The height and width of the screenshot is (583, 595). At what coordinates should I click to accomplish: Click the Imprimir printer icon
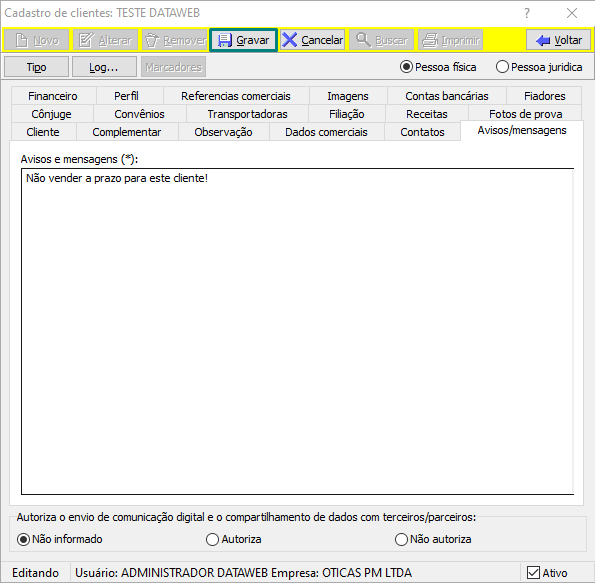(430, 40)
